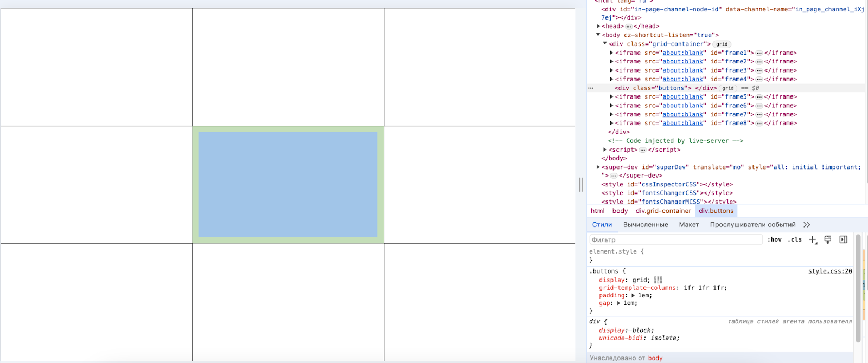Collapse the body element node
The image size is (868, 363).
coord(598,35)
